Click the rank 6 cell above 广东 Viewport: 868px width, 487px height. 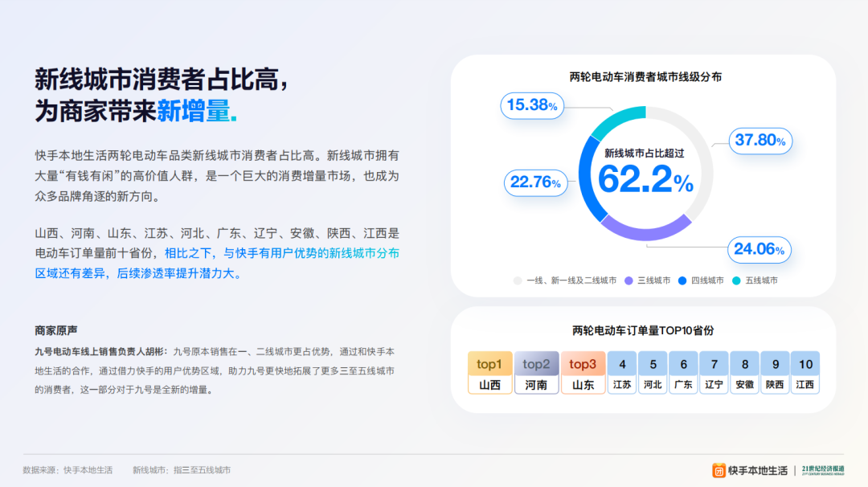pyautogui.click(x=683, y=364)
